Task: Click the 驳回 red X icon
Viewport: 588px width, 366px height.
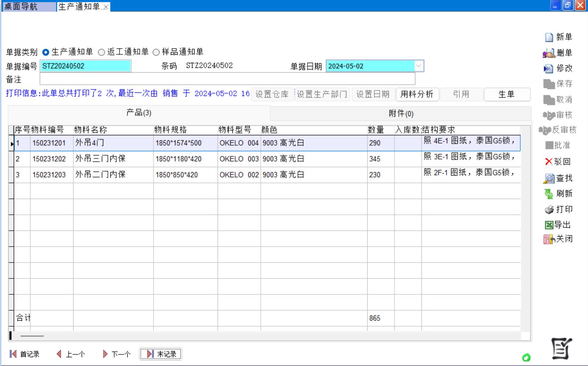Action: click(x=549, y=162)
